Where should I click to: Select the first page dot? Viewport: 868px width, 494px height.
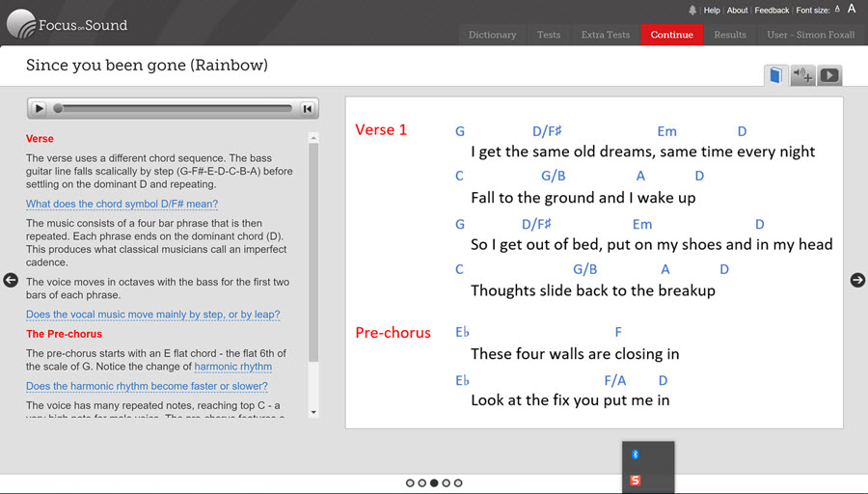(410, 483)
